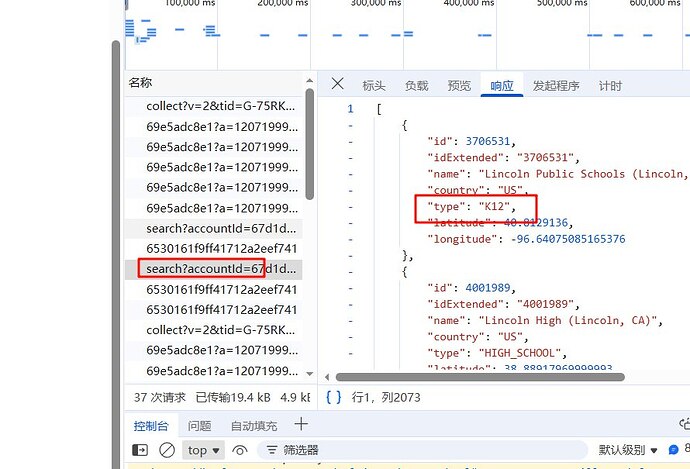Open the 发起程序 tab
The image size is (690, 469).
pyautogui.click(x=556, y=86)
